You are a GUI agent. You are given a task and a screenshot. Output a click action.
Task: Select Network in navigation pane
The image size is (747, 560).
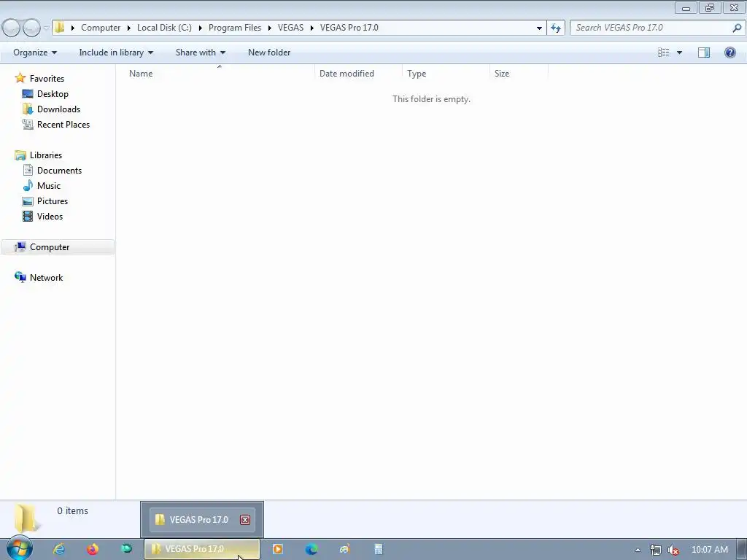pyautogui.click(x=46, y=278)
